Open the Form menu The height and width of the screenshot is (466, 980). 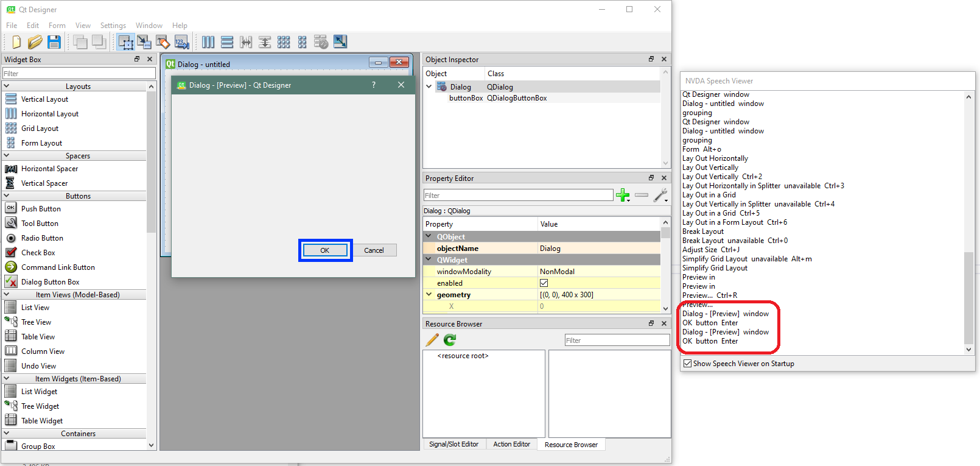[x=57, y=26]
